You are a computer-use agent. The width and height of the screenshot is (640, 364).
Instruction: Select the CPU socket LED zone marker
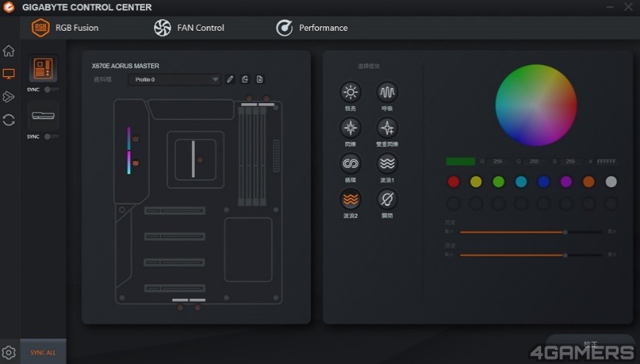click(x=200, y=160)
